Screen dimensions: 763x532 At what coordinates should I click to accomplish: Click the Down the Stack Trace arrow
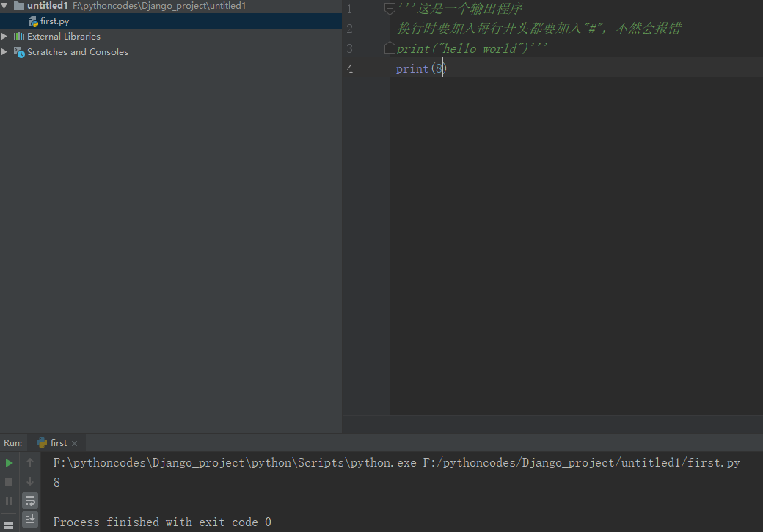[x=30, y=481]
